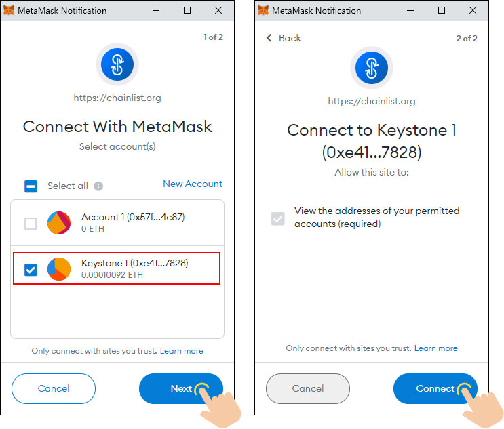This screenshot has height=429, width=504.
Task: Open Learn more link on the 2 of 2 page
Action: [x=435, y=348]
